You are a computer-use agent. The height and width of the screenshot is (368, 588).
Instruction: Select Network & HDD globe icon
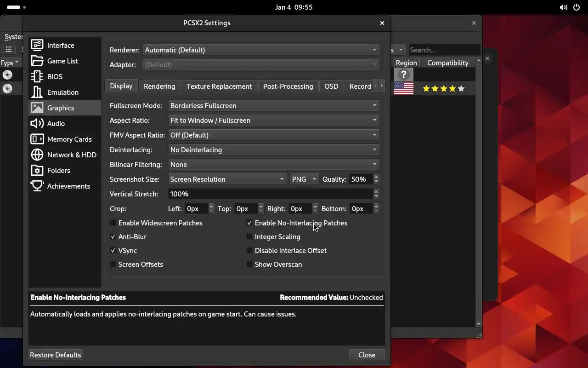click(x=37, y=155)
